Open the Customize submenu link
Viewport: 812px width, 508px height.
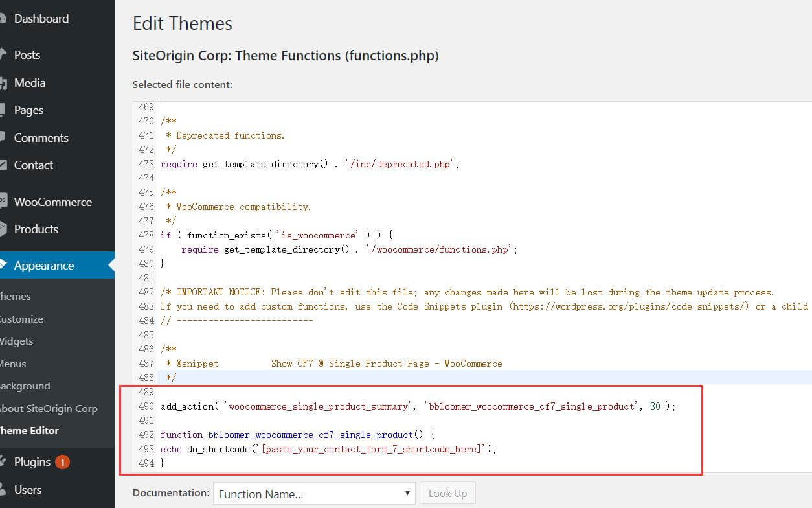(21, 319)
